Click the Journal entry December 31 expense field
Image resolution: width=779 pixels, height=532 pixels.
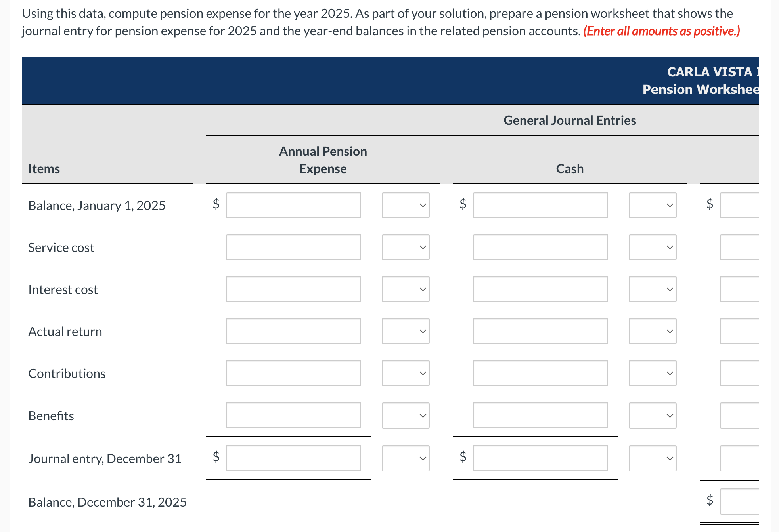[x=293, y=458]
